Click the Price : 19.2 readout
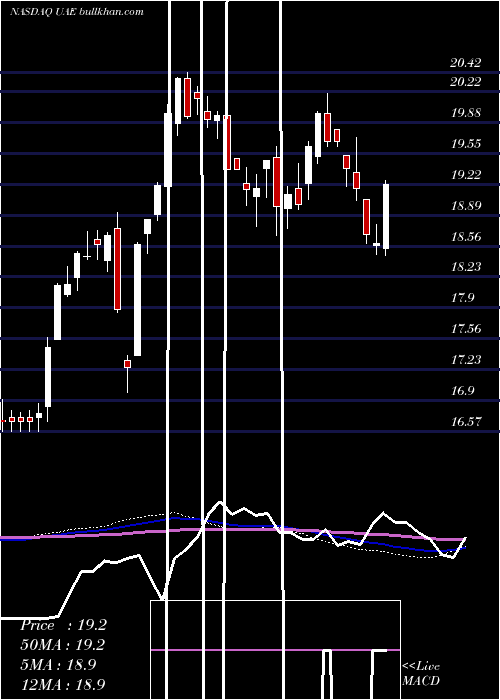The image size is (500, 700). [x=63, y=625]
